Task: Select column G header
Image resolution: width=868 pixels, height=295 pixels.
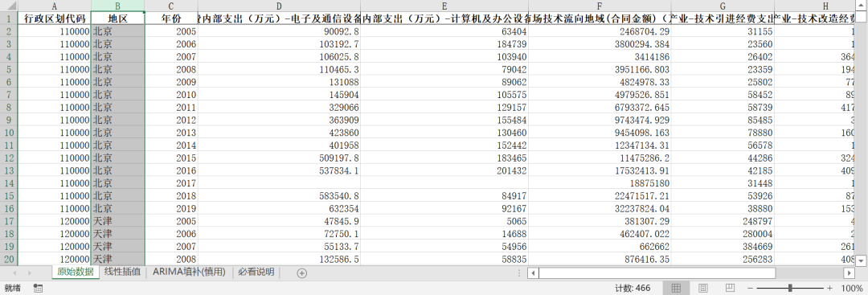Action: point(723,6)
